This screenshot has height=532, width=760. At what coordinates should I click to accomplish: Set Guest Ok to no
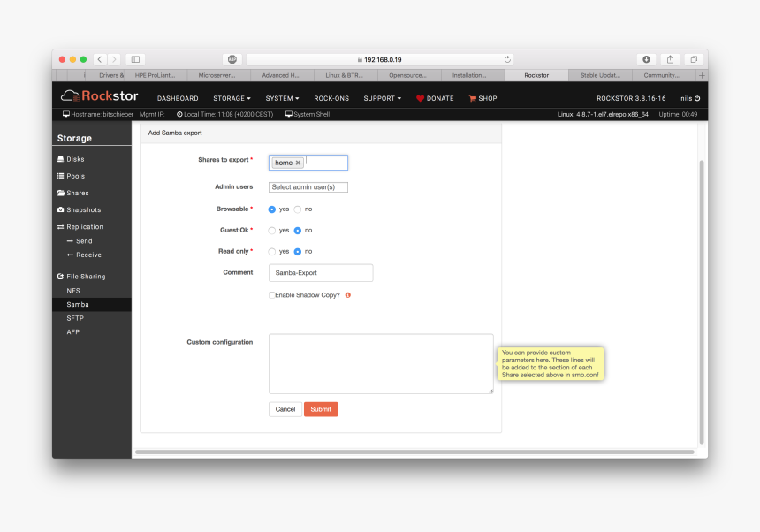pyautogui.click(x=298, y=231)
